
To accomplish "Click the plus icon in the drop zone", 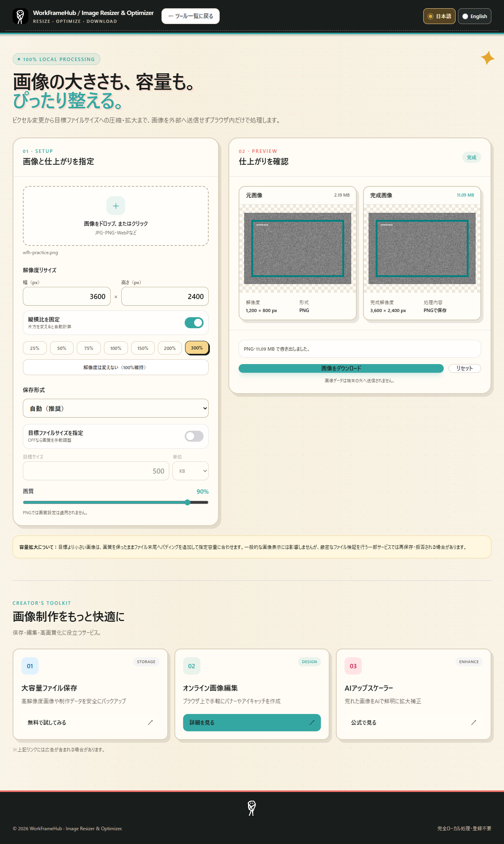I will 116,206.
